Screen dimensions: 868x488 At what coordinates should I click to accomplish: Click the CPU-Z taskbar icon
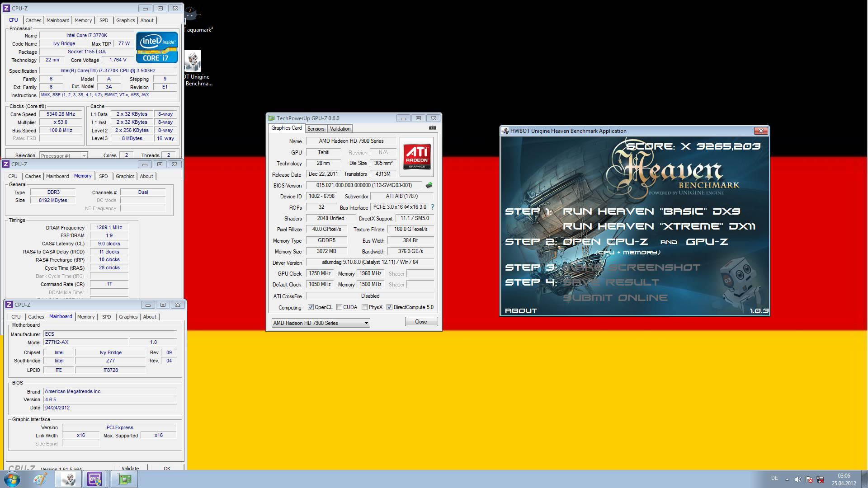(x=94, y=479)
